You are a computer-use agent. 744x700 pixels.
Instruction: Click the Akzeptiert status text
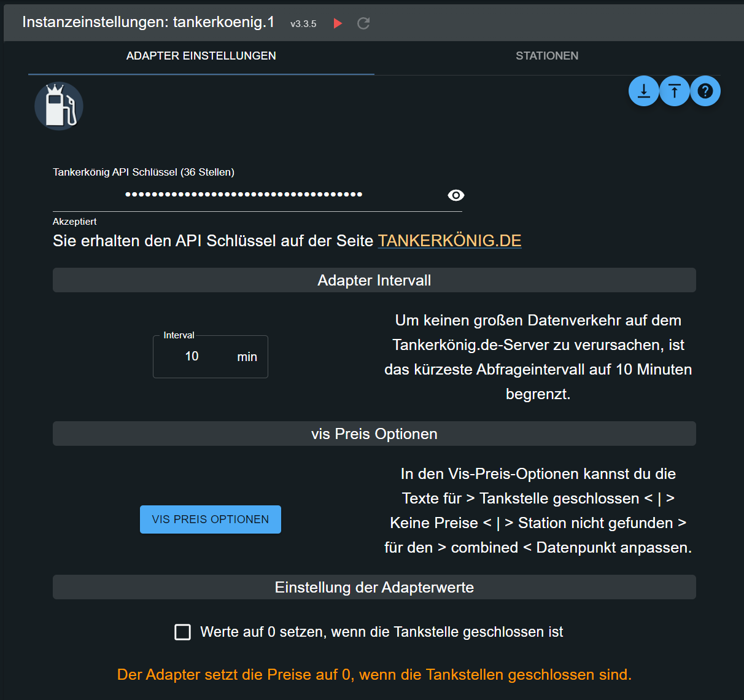pos(75,222)
